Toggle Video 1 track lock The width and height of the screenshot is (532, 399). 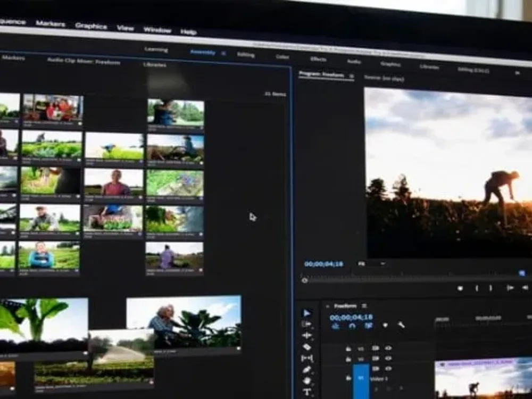click(348, 378)
